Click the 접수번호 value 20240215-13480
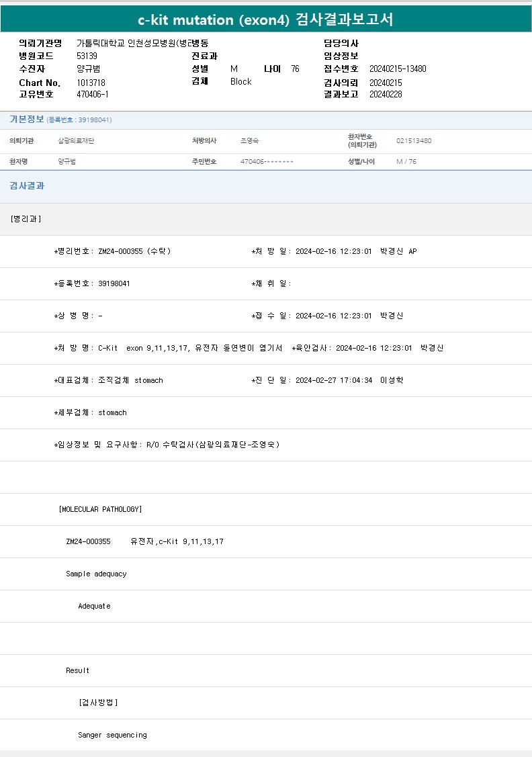This screenshot has width=532, height=757. 398,69
